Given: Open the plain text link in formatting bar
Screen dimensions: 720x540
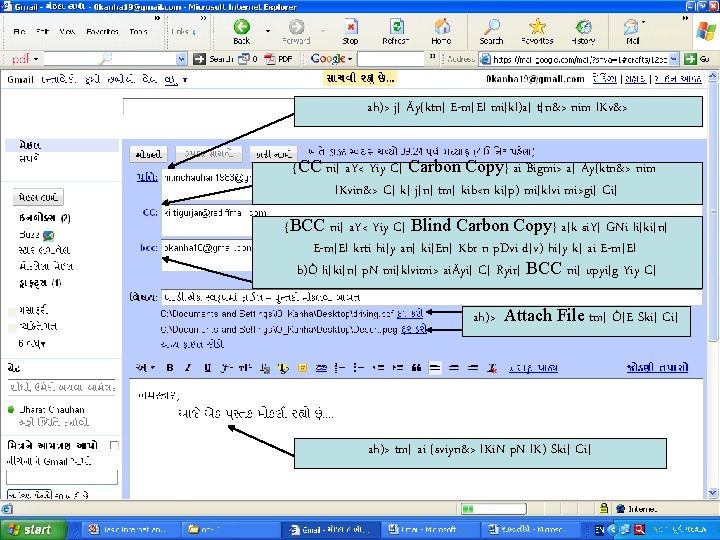Looking at the screenshot, I should (533, 367).
